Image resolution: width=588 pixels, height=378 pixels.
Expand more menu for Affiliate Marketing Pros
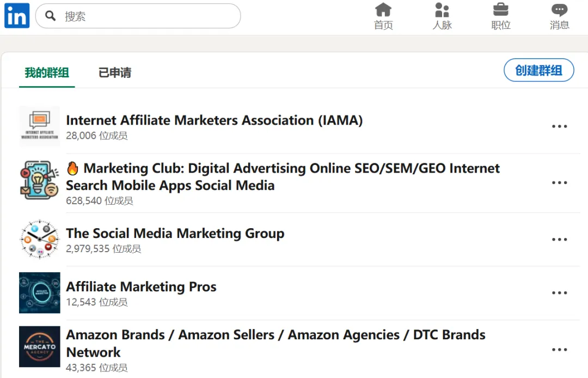tap(559, 293)
